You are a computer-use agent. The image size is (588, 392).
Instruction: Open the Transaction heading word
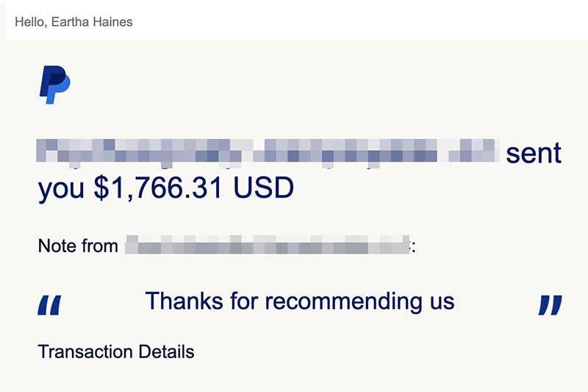(85, 352)
